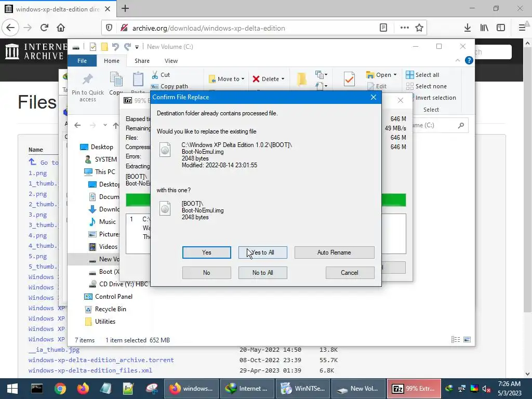Select This PC in navigation tree
Image resolution: width=532 pixels, height=399 pixels.
100,172
